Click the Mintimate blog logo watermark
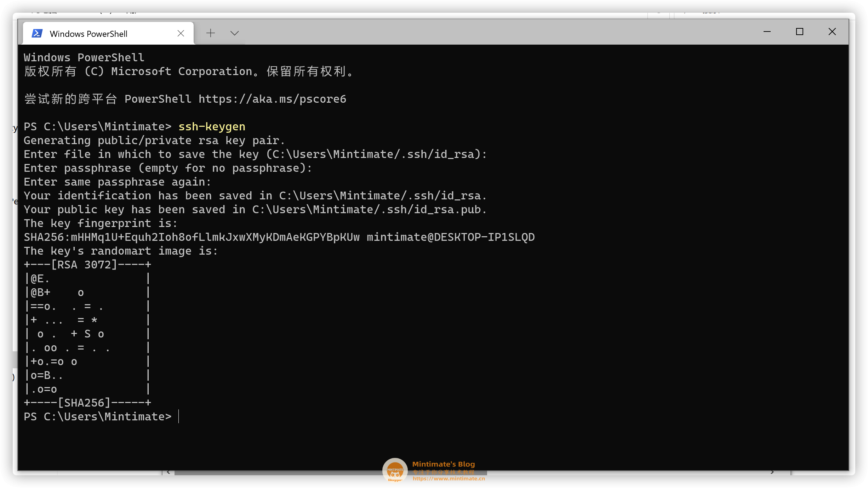The width and height of the screenshot is (868, 488). [395, 470]
